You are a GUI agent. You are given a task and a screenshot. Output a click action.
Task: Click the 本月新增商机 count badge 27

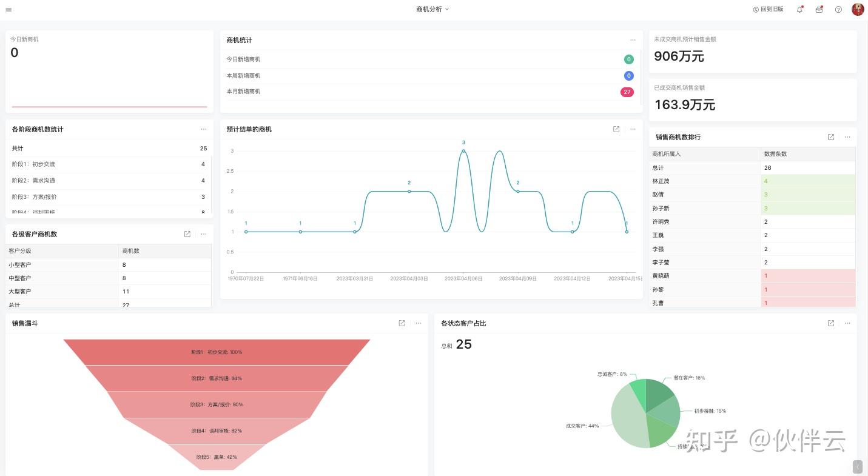click(627, 92)
